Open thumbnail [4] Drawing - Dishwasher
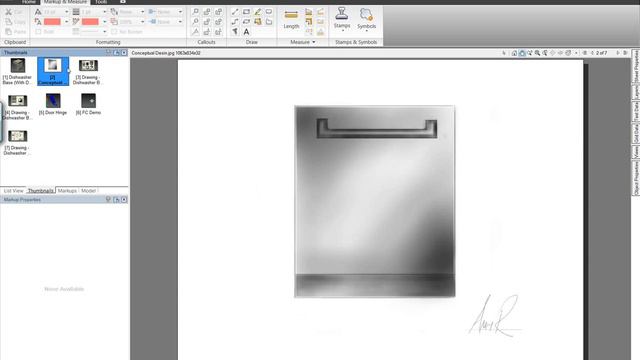Screen dimensions: 640x360 click(18, 107)
